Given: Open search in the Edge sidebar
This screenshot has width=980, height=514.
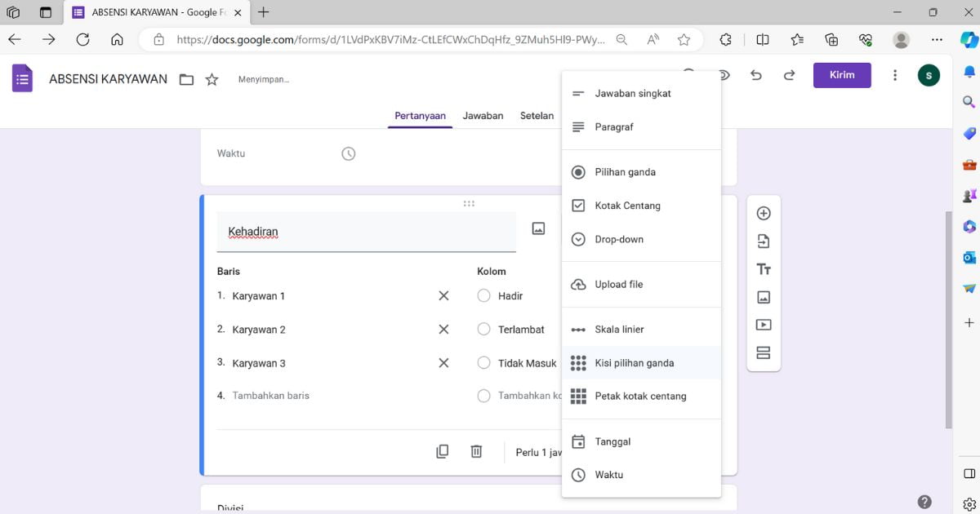Looking at the screenshot, I should click(x=969, y=102).
